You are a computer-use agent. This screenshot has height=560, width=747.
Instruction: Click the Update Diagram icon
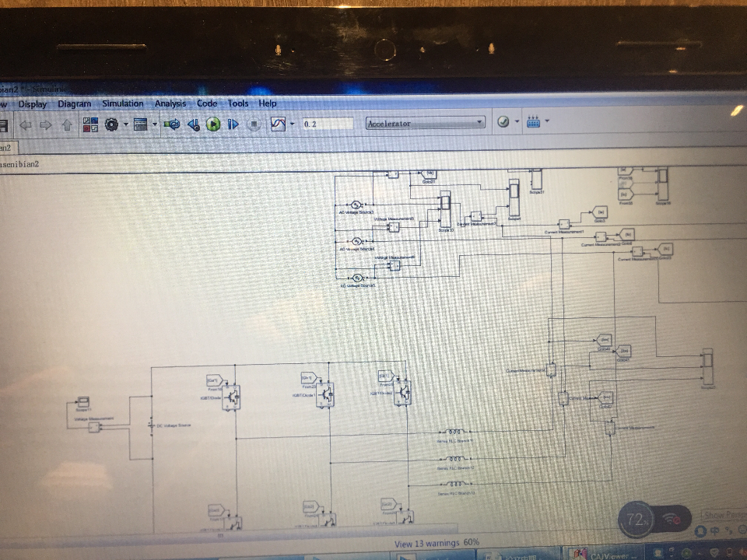click(171, 124)
